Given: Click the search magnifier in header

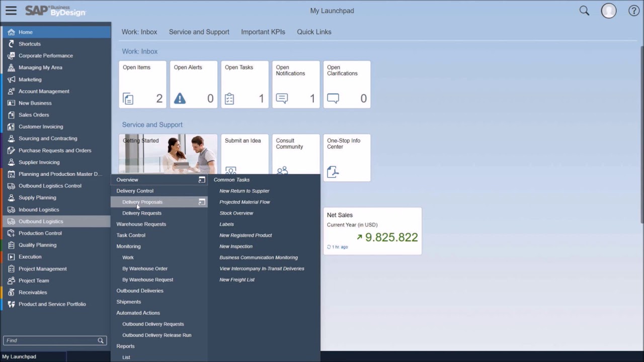Looking at the screenshot, I should point(584,11).
